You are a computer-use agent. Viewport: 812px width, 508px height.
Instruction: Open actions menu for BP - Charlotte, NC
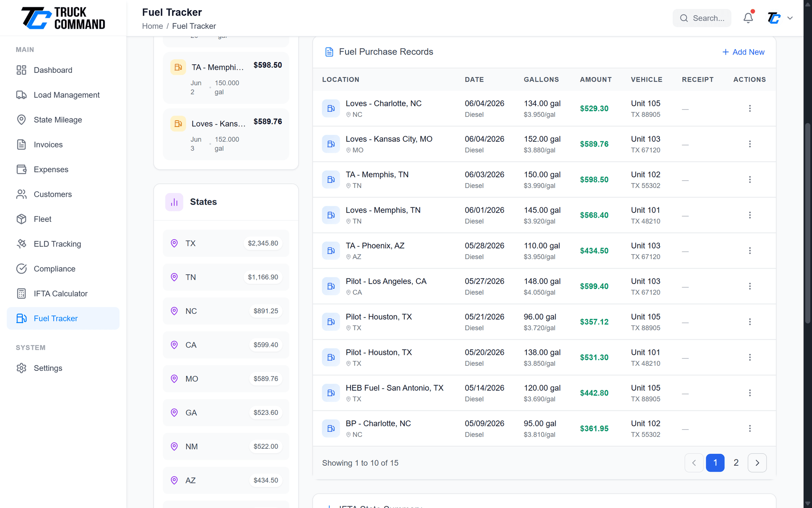[750, 428]
